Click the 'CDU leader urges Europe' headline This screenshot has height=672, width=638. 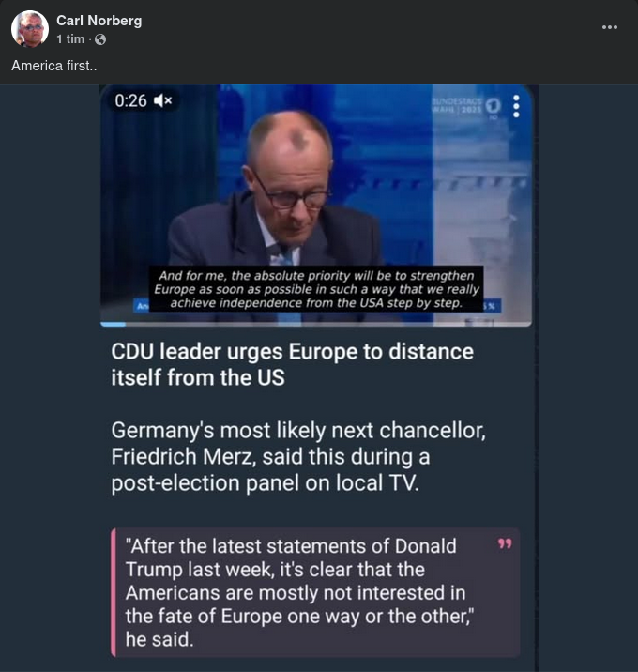[x=292, y=365]
